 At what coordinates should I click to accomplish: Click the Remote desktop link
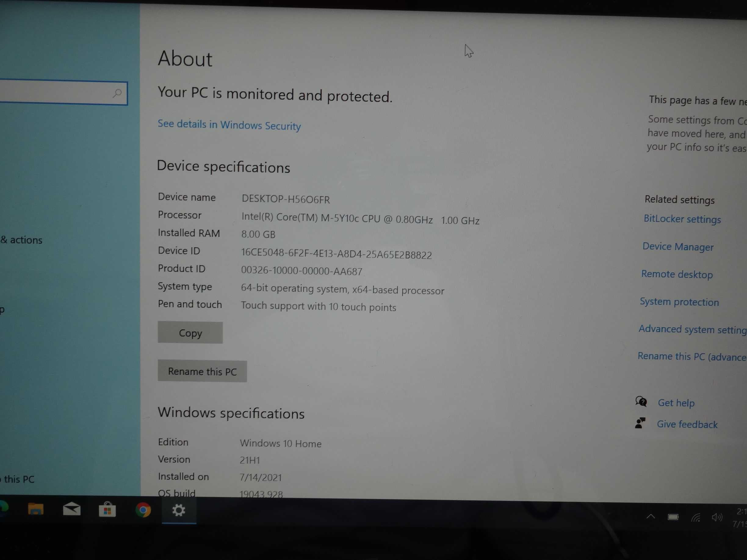(678, 274)
